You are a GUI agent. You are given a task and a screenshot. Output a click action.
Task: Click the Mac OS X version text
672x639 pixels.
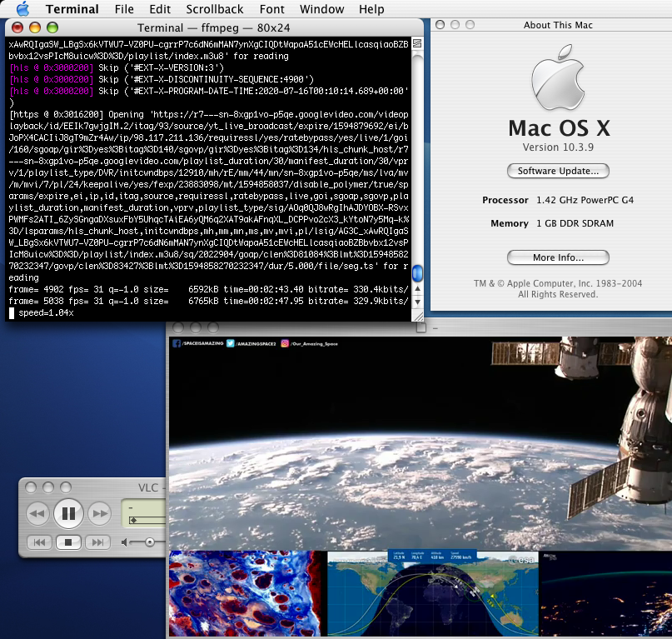558,147
